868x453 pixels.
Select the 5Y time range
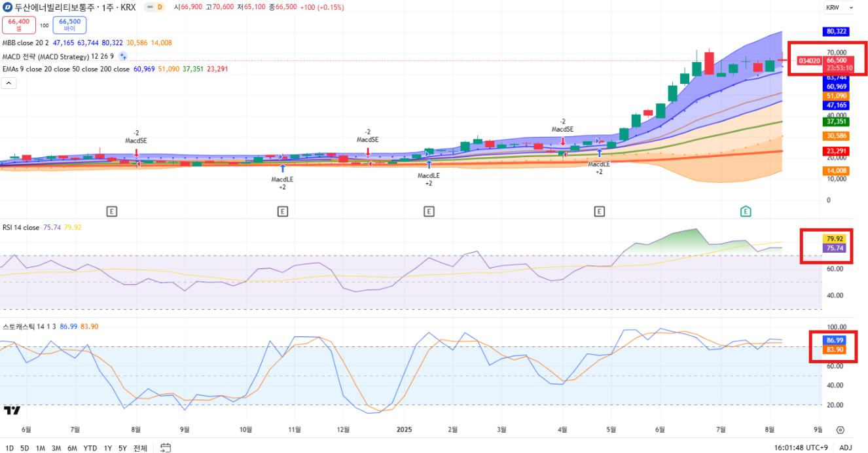click(122, 448)
